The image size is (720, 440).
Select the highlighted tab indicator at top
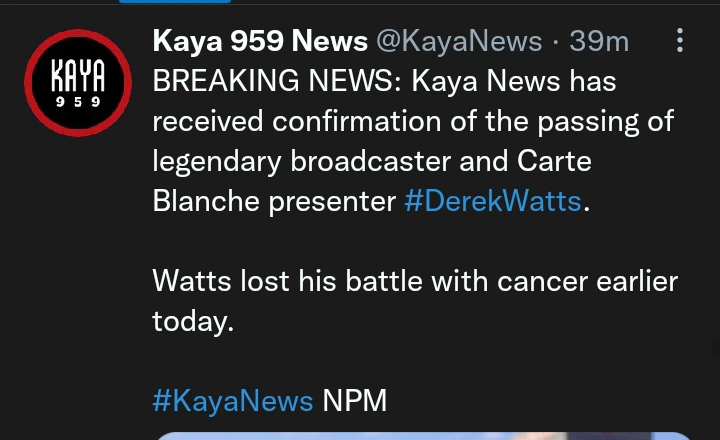pos(175,1)
